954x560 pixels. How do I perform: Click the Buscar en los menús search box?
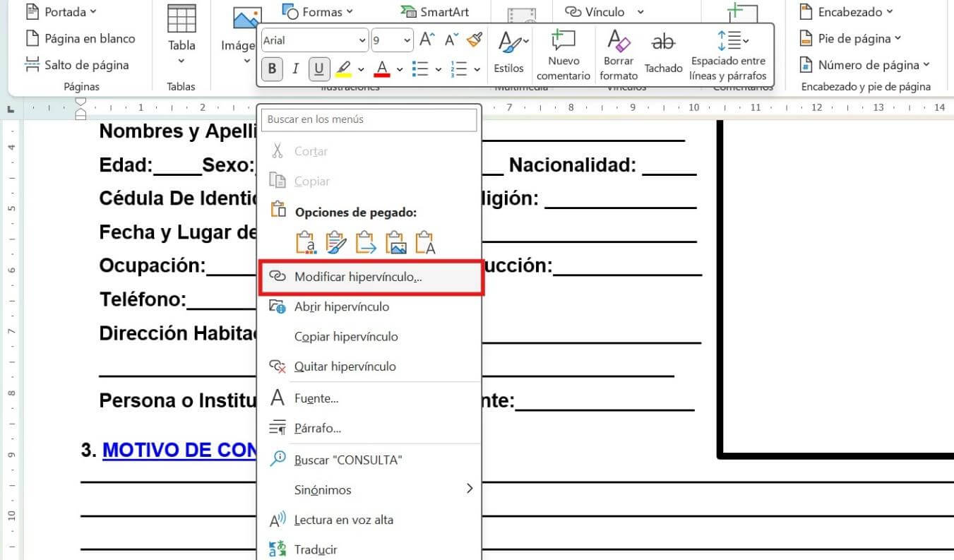[369, 119]
